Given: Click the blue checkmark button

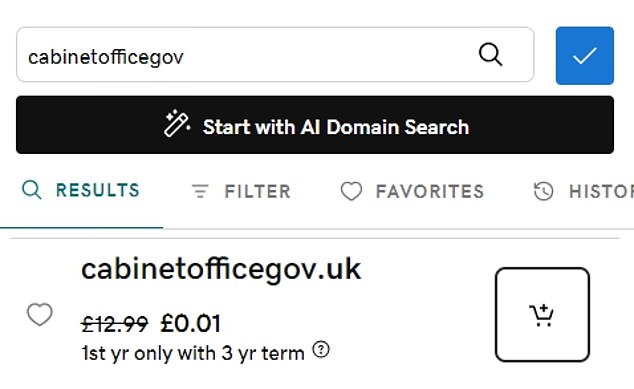Looking at the screenshot, I should point(585,56).
